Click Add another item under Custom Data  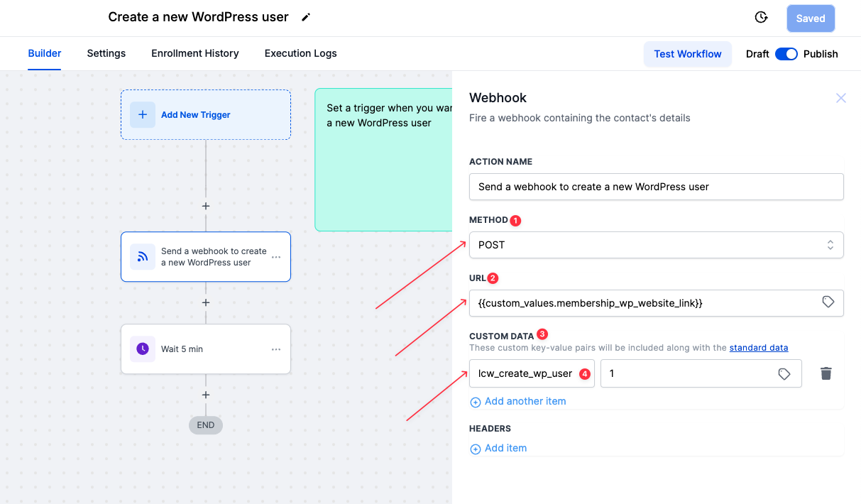pos(525,402)
